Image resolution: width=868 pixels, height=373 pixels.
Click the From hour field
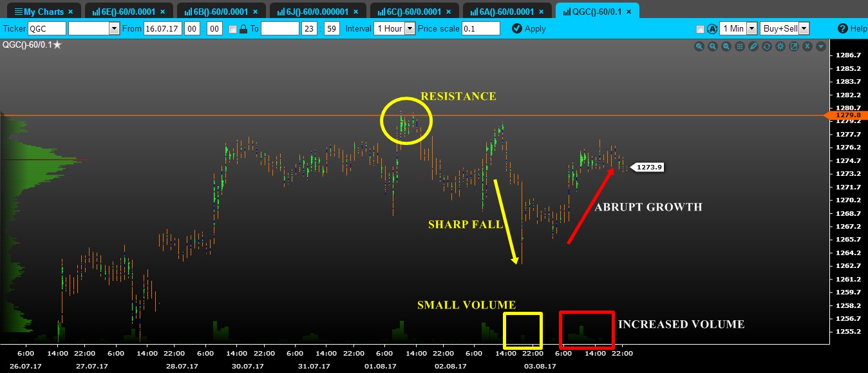(191, 28)
